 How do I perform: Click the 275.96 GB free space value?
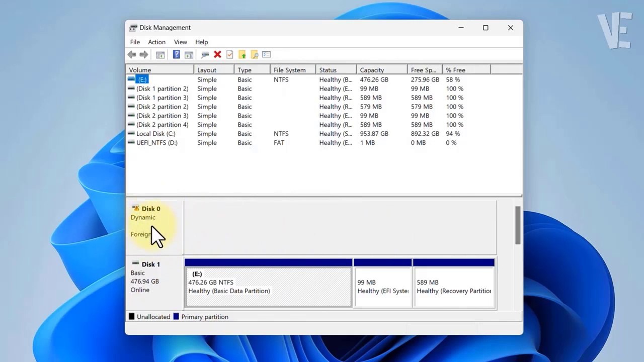[425, 79]
